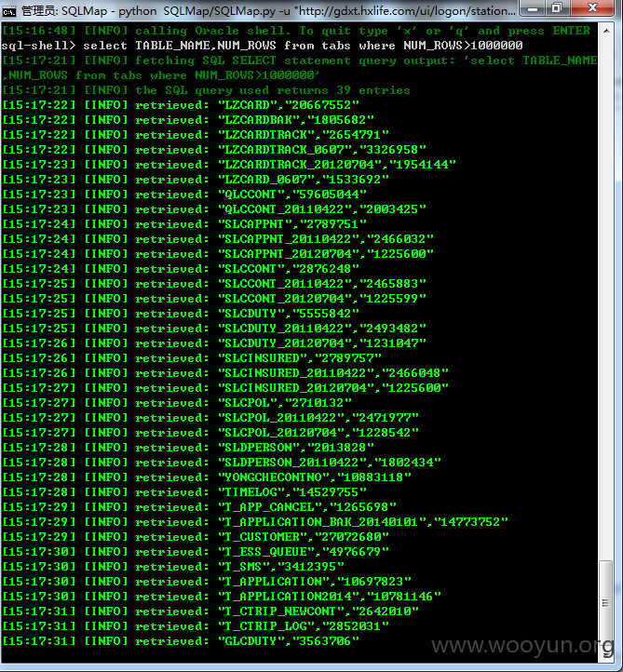Click the row "SLCINSURED","2789757"

pyautogui.click(x=192, y=357)
